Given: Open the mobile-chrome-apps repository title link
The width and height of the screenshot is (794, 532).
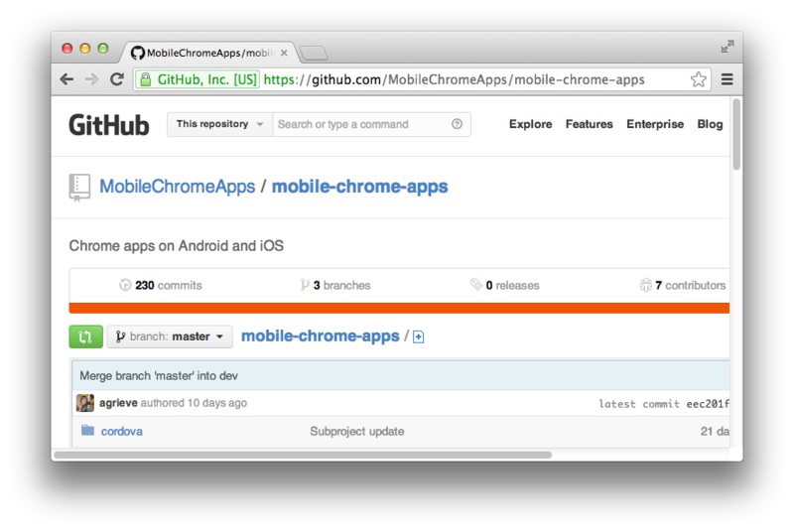Looking at the screenshot, I should click(359, 187).
